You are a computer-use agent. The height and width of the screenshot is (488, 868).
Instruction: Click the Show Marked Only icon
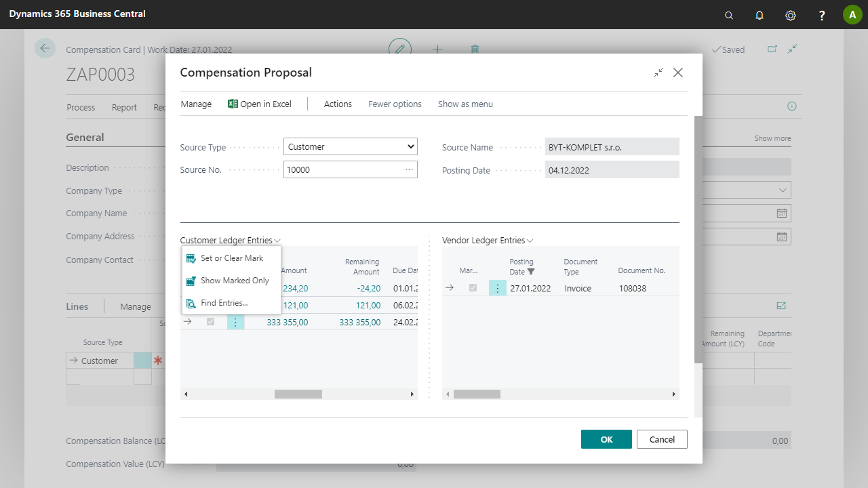(191, 281)
